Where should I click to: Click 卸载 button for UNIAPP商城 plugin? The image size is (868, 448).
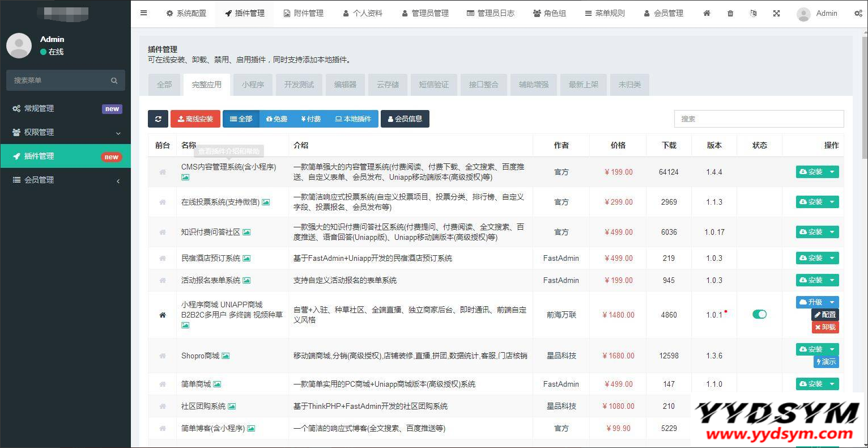click(x=825, y=327)
